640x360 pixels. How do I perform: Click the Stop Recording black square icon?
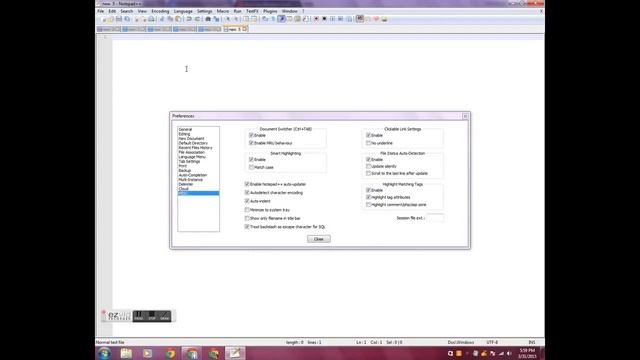pyautogui.click(x=324, y=19)
